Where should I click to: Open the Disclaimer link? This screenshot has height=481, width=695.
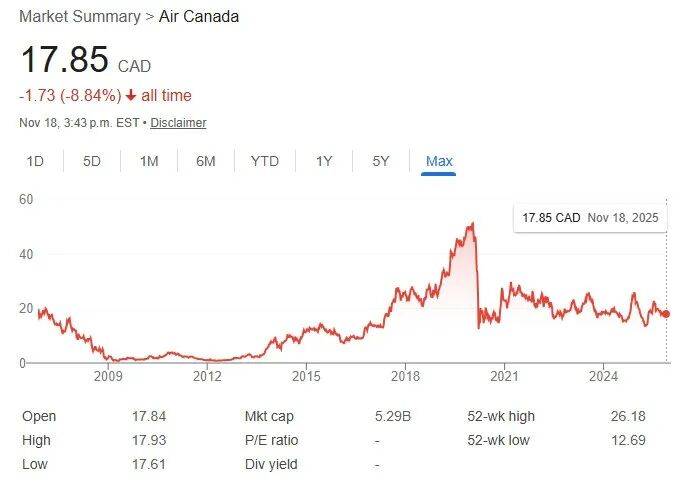click(x=180, y=123)
